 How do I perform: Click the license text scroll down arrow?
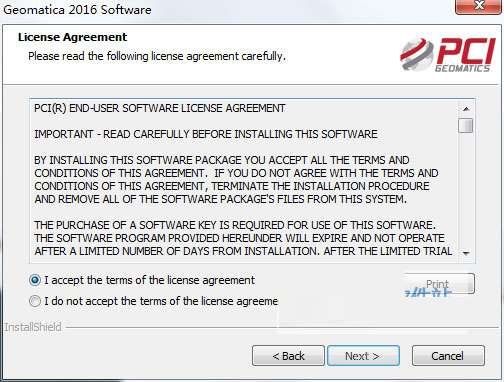[466, 253]
